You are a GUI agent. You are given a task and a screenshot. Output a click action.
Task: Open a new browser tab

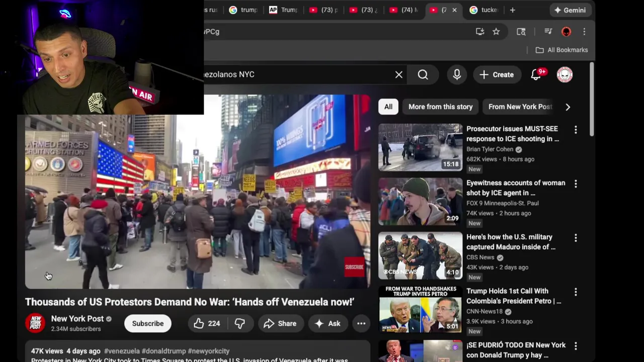coord(513,10)
